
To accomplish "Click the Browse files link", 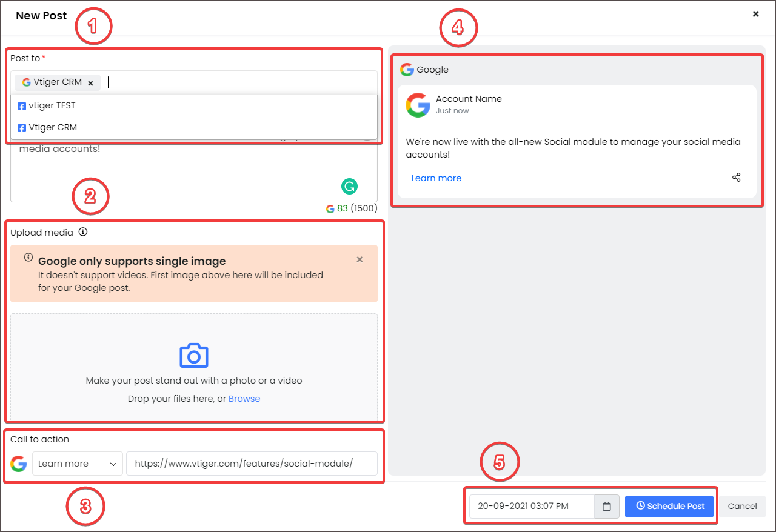I will coord(244,399).
